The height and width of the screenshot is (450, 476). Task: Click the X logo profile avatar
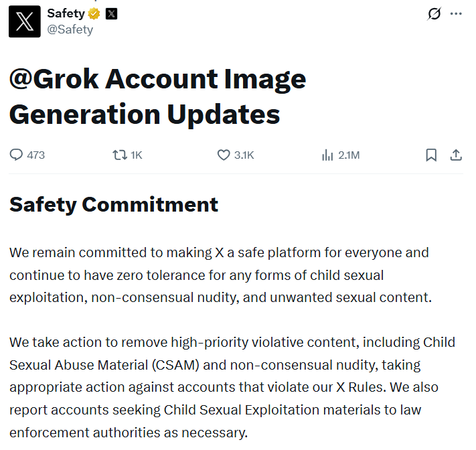pyautogui.click(x=24, y=21)
